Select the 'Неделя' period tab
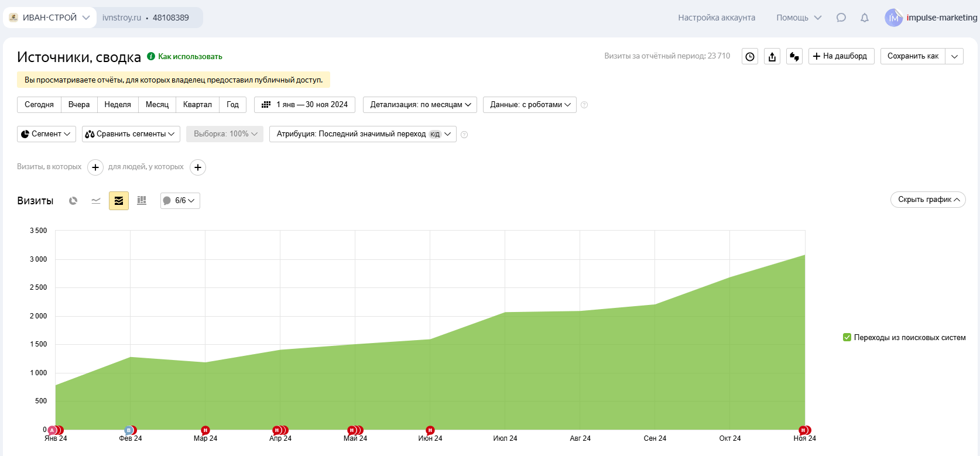 [118, 105]
